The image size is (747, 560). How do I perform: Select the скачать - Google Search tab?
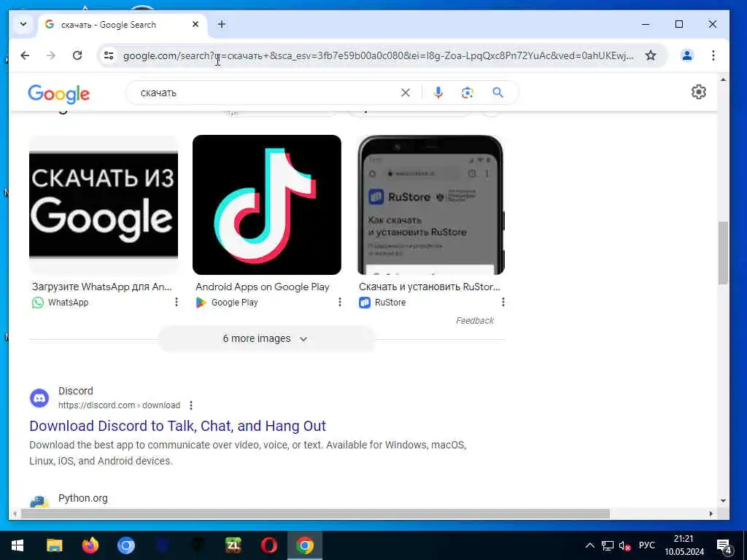tap(122, 25)
